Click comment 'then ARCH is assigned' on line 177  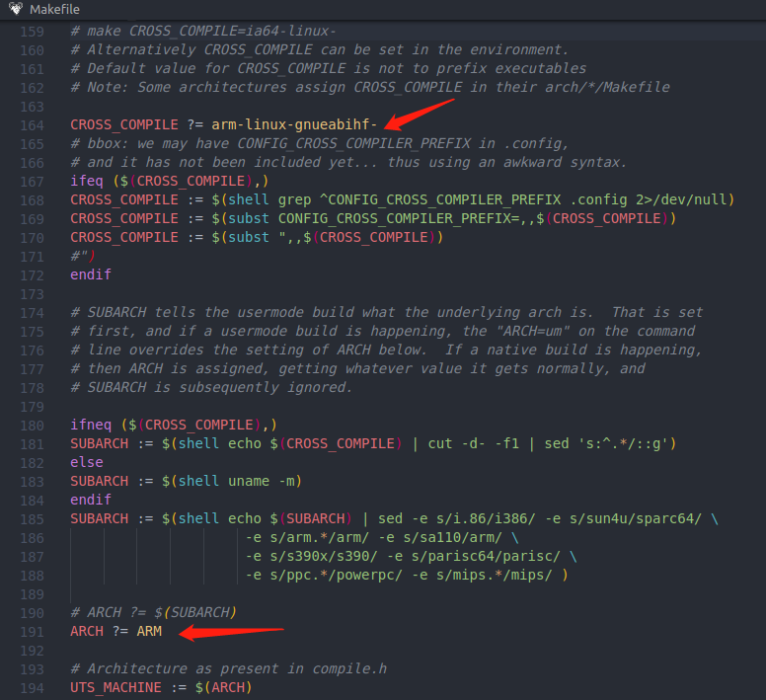coord(358,368)
